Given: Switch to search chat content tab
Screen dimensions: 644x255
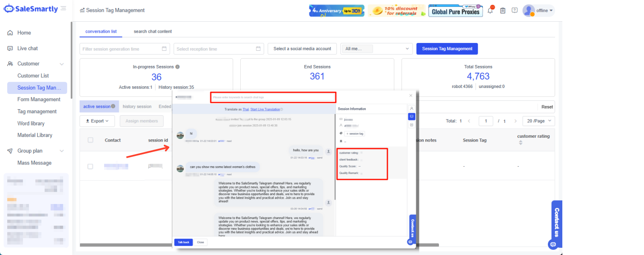Looking at the screenshot, I should point(153,31).
